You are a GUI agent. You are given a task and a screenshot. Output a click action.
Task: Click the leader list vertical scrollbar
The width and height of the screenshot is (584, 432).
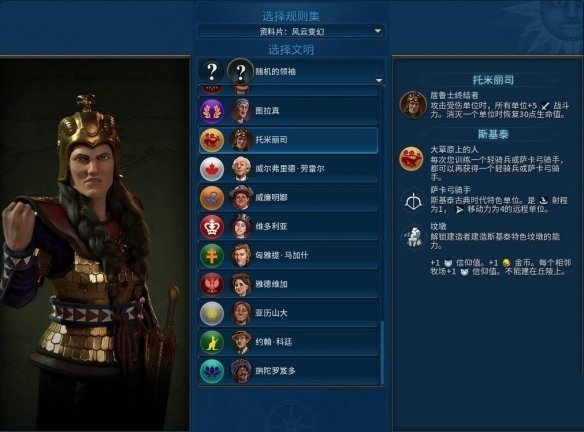382,352
